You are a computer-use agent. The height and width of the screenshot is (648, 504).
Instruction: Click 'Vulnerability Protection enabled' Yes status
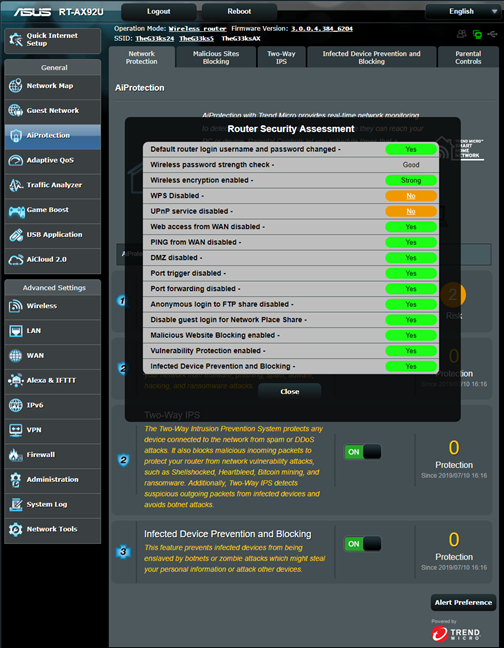click(411, 351)
